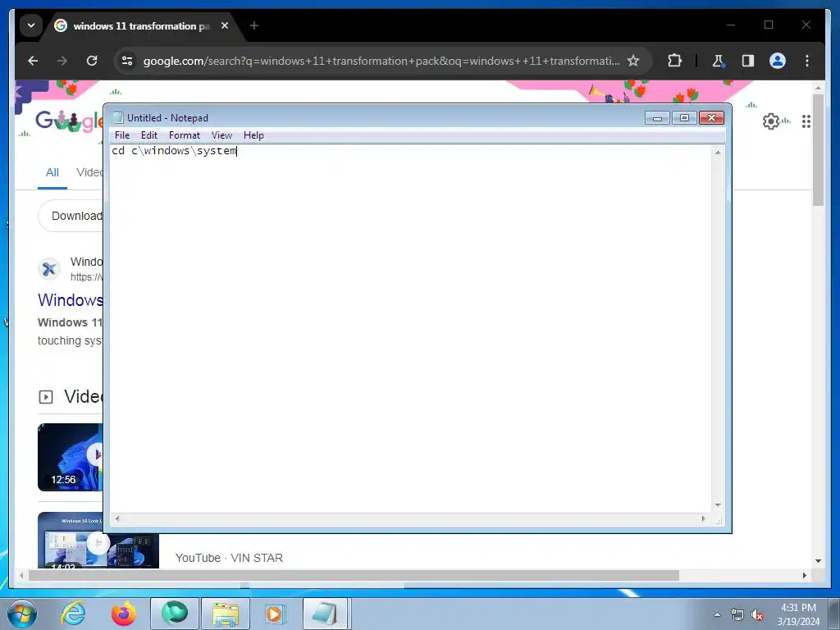Image resolution: width=840 pixels, height=630 pixels.
Task: Go back in Chrome browser
Action: pyautogui.click(x=33, y=61)
